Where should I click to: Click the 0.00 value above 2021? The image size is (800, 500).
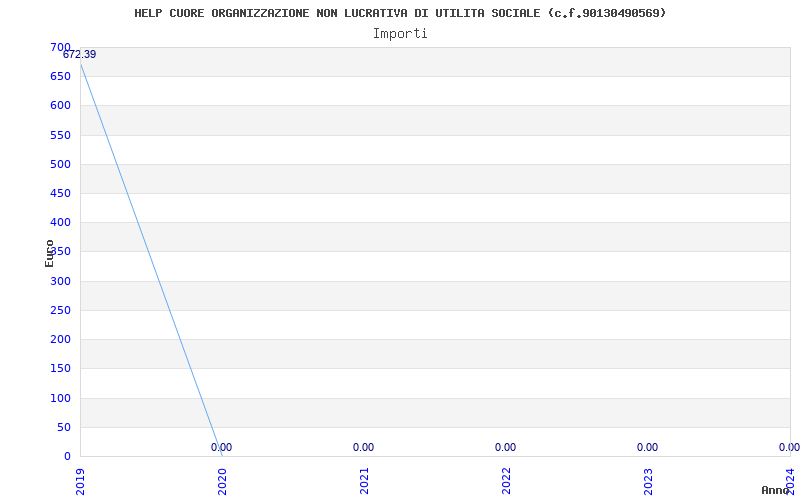point(363,447)
